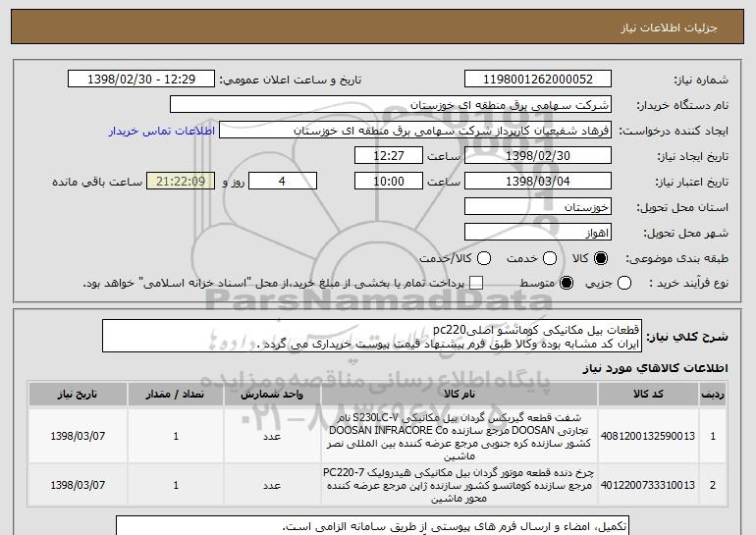
Task: Select the متوسط purchase process option
Action: (x=567, y=283)
